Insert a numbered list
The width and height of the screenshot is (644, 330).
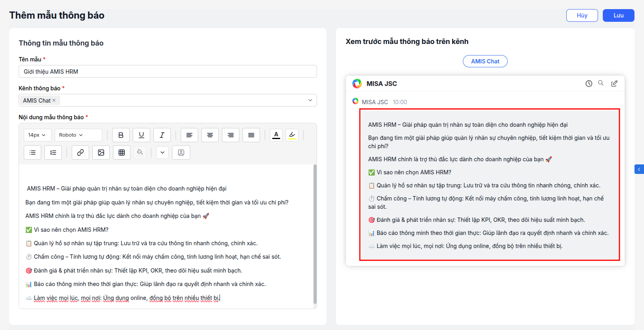[53, 153]
